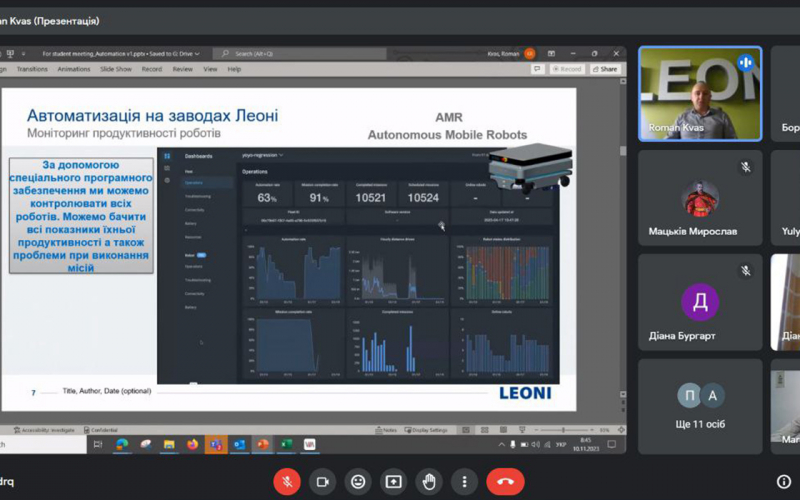Open Microsoft Teams from the taskbar
Viewport: 800px width, 500px height.
pos(216,445)
